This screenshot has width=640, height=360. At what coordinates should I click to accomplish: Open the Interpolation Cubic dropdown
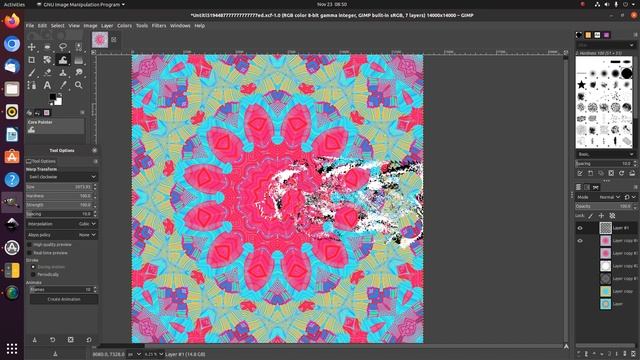62,224
